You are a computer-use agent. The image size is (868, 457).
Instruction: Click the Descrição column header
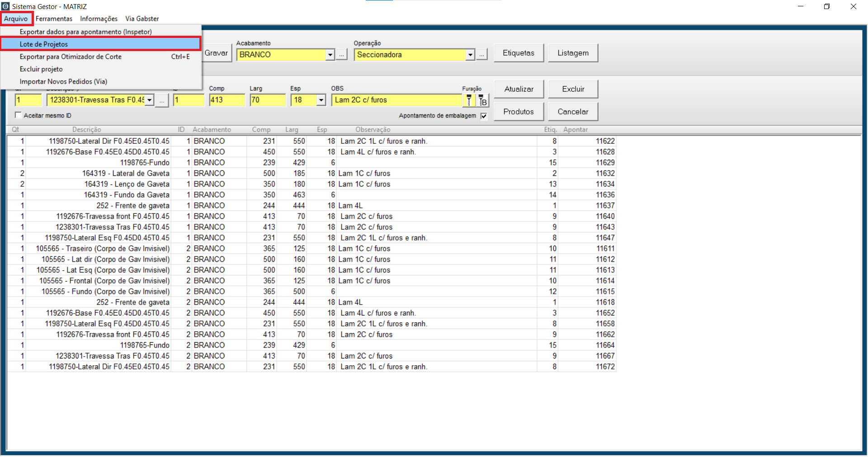(x=87, y=130)
